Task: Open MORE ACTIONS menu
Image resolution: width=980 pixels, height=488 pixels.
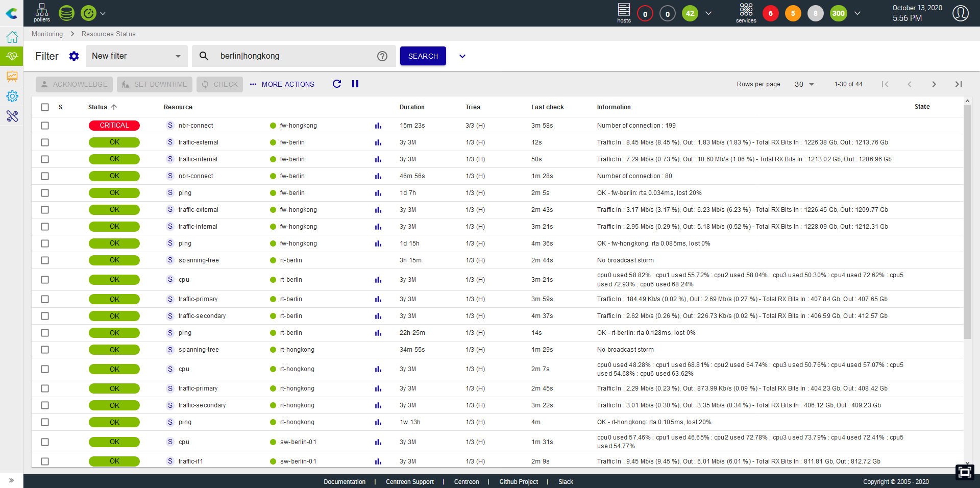Action: pyautogui.click(x=282, y=84)
